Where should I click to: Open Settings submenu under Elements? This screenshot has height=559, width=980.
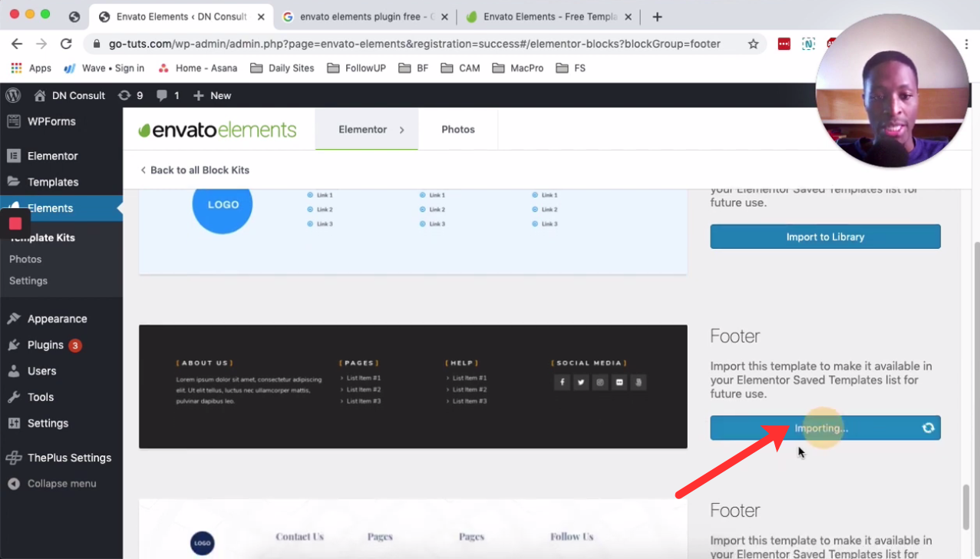[x=28, y=281]
